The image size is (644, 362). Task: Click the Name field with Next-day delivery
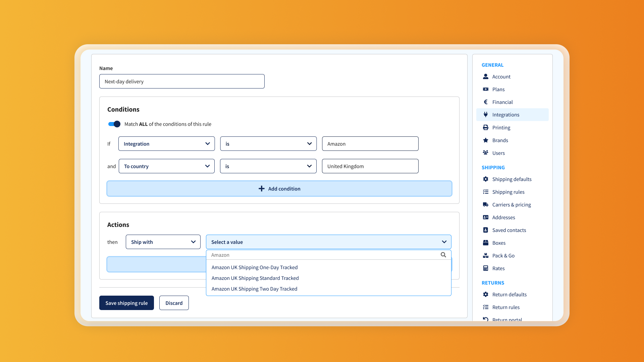(182, 81)
